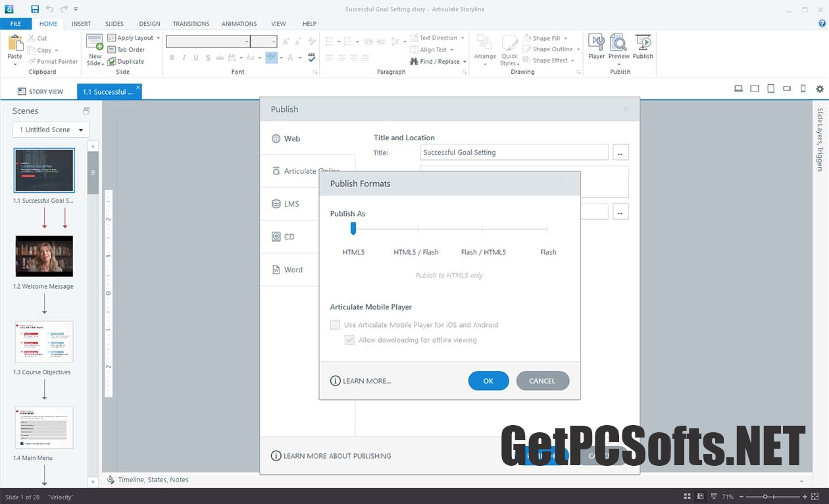
Task: Click the Redo arrow icon
Action: 64,9
